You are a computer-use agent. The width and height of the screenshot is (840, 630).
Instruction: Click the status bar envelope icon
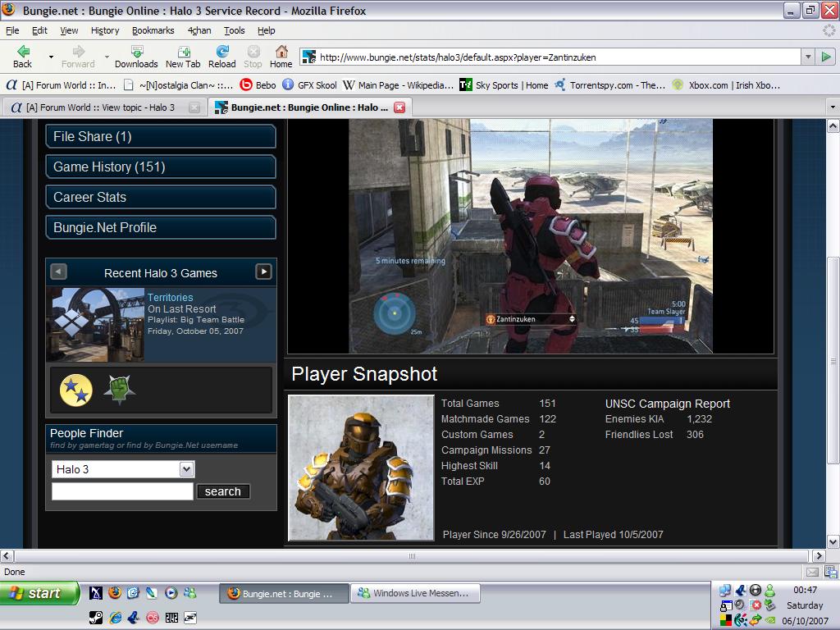[812, 572]
